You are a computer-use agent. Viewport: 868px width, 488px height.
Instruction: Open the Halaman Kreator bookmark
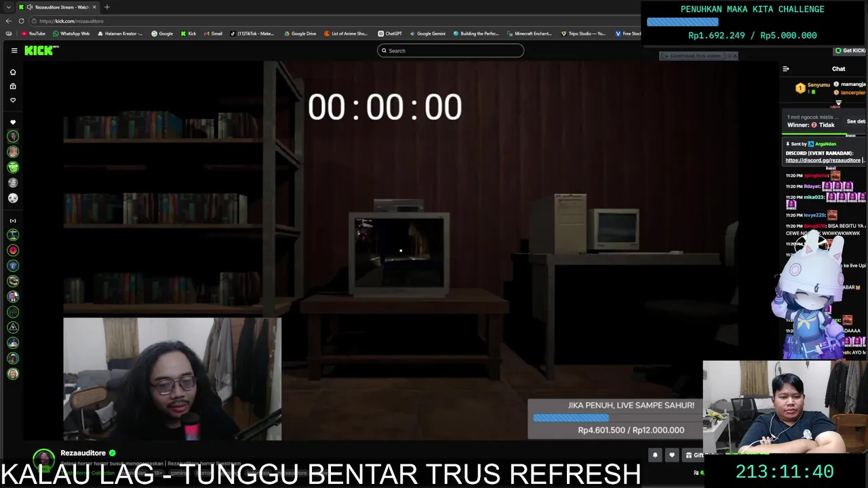tap(120, 33)
